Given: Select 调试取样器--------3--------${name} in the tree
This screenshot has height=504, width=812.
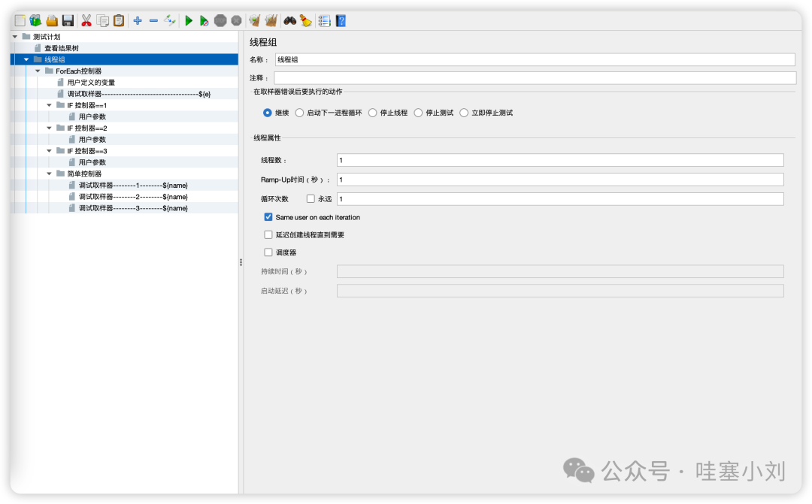Looking at the screenshot, I should click(x=133, y=208).
